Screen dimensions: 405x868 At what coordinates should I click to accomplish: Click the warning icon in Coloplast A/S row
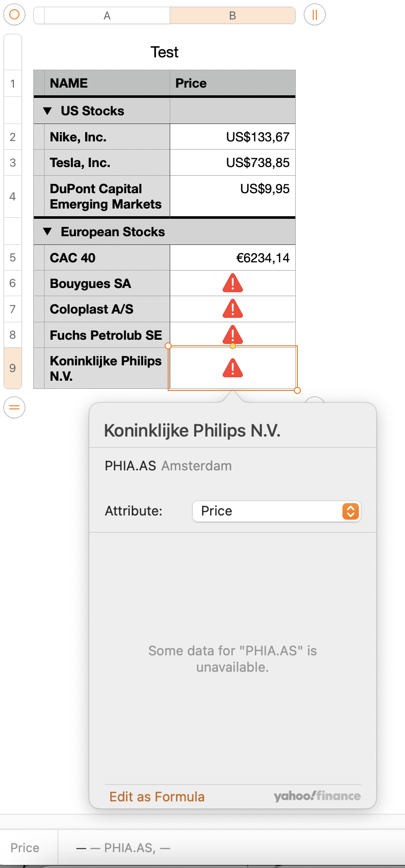click(x=232, y=308)
